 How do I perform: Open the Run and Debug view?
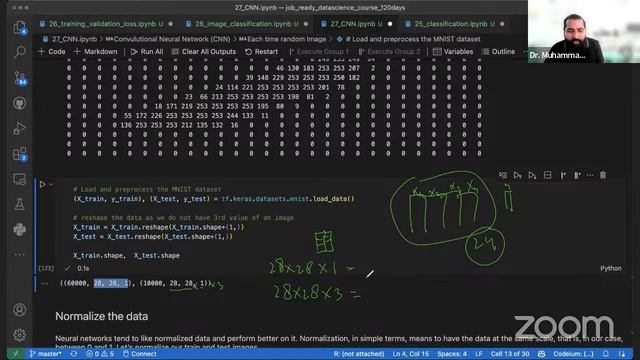19,129
